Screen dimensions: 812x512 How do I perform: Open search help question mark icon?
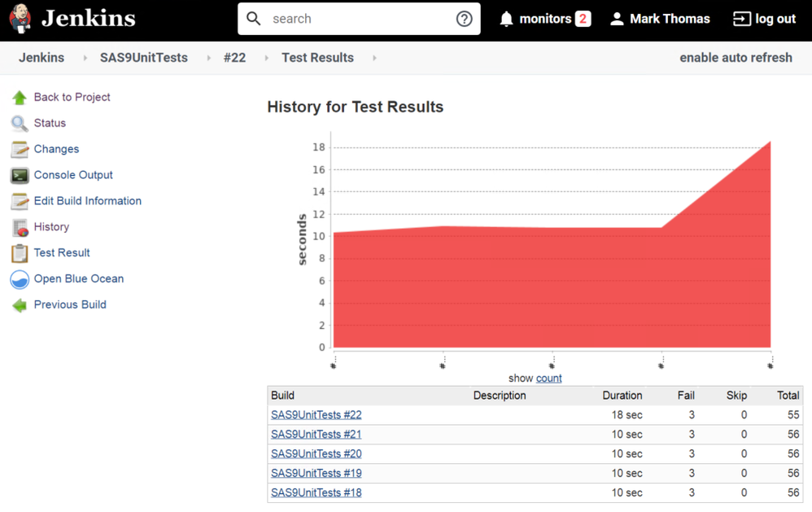click(464, 19)
